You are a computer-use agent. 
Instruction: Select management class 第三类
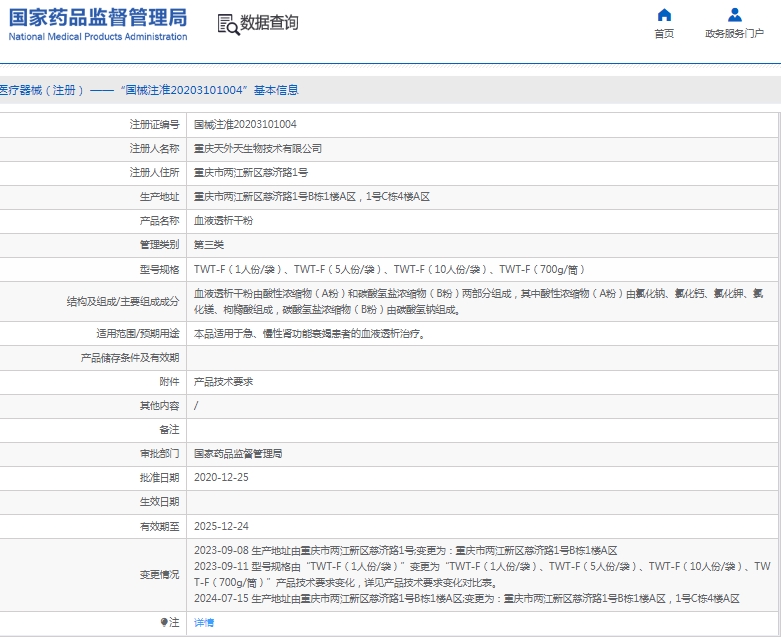coord(209,245)
